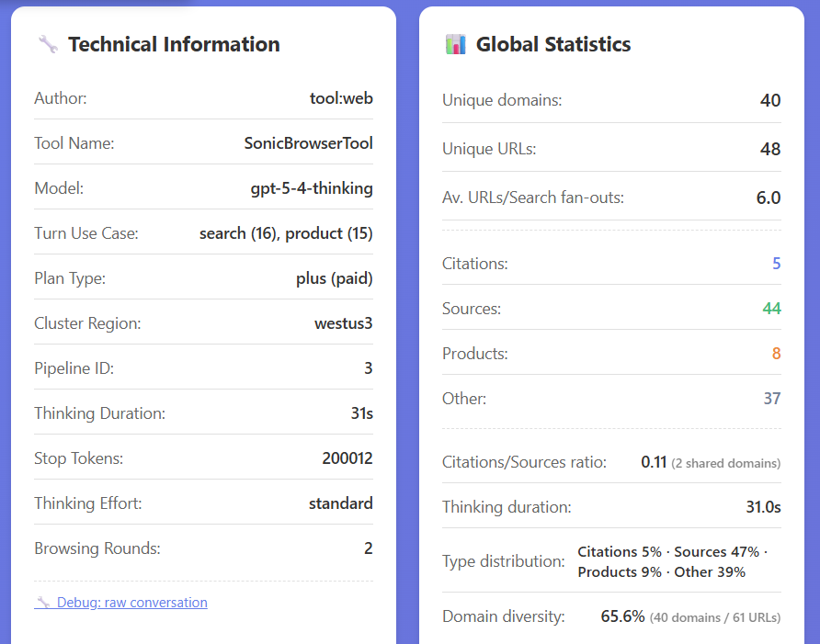This screenshot has width=820, height=644.
Task: Click the SonicBrowserTool tool name value
Action: point(308,143)
